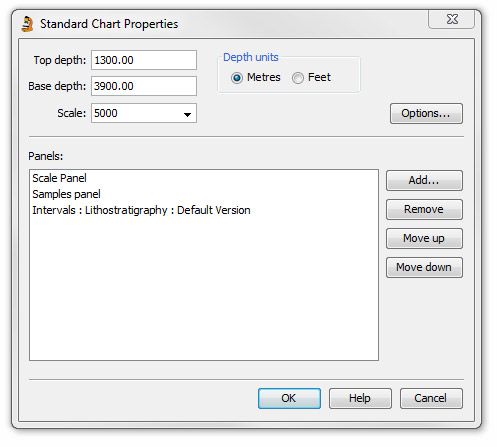Click the Remove panel button
The image size is (497, 447).
(x=424, y=210)
